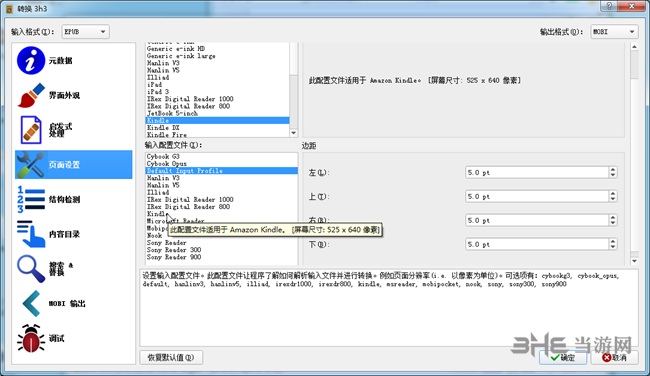Click the 取消 cancel button
This screenshot has width=650, height=376.
pos(614,357)
